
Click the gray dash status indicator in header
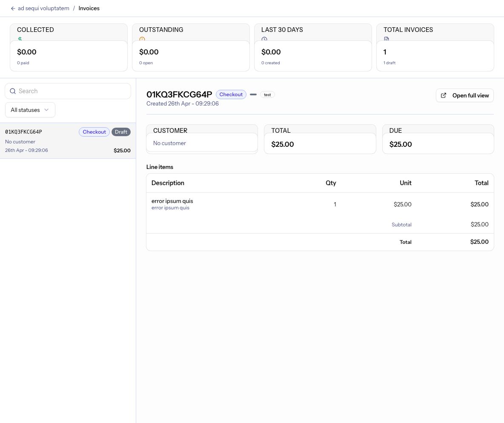(253, 94)
